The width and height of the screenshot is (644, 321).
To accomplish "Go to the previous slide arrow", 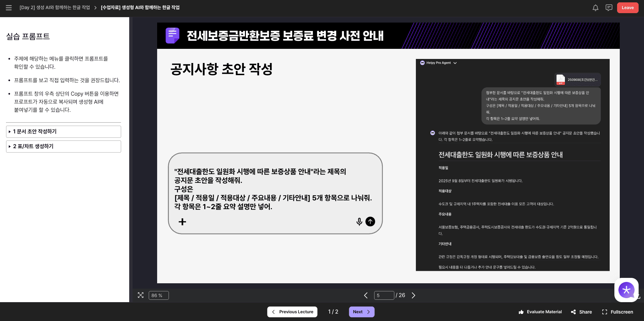I will point(366,295).
